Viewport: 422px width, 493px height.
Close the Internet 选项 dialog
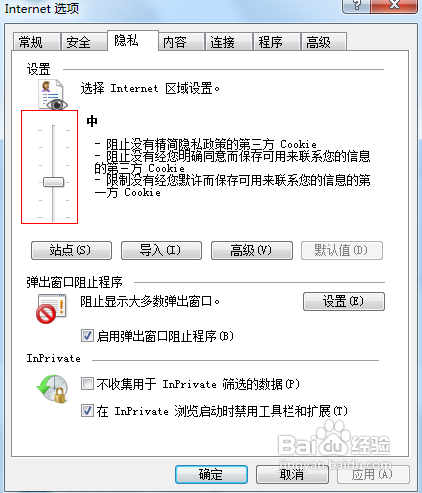tap(394, 5)
